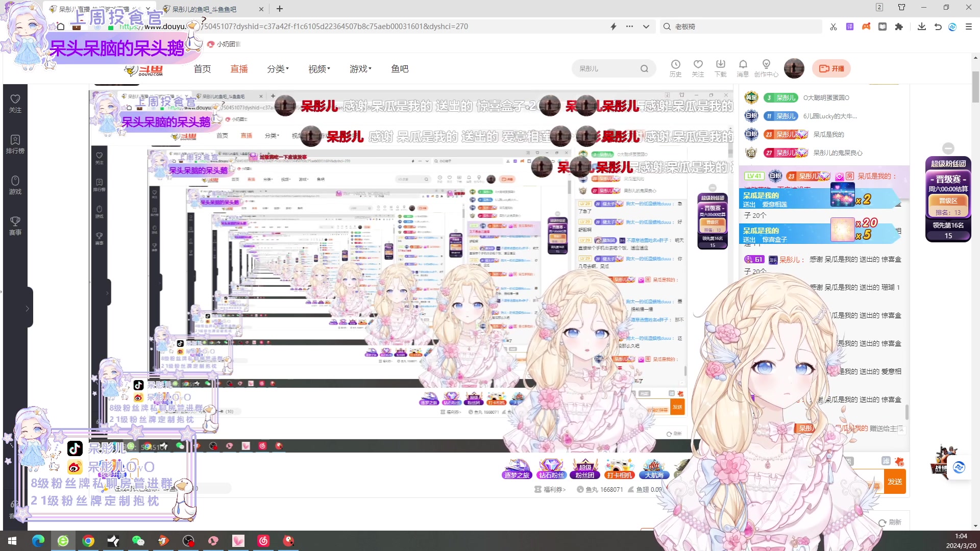The image size is (980, 551).
Task: Expand the 视频 dropdown in Douyu nav
Action: pyautogui.click(x=319, y=69)
